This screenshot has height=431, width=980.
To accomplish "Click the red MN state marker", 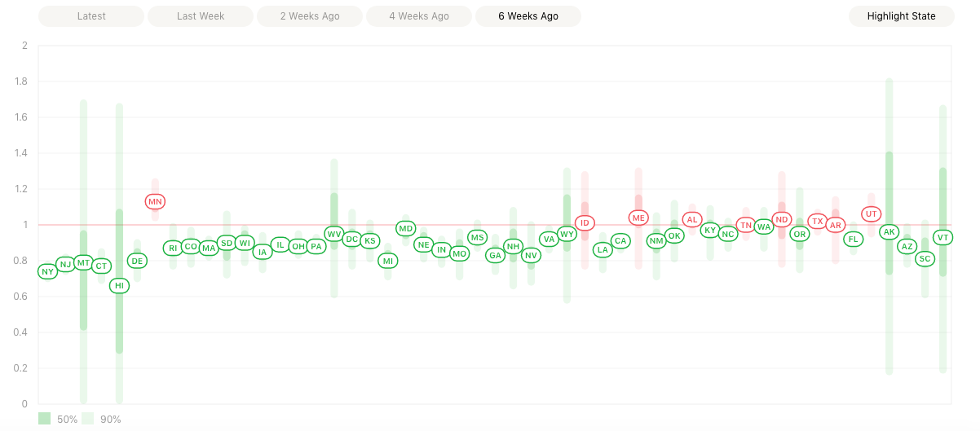I will tap(155, 201).
